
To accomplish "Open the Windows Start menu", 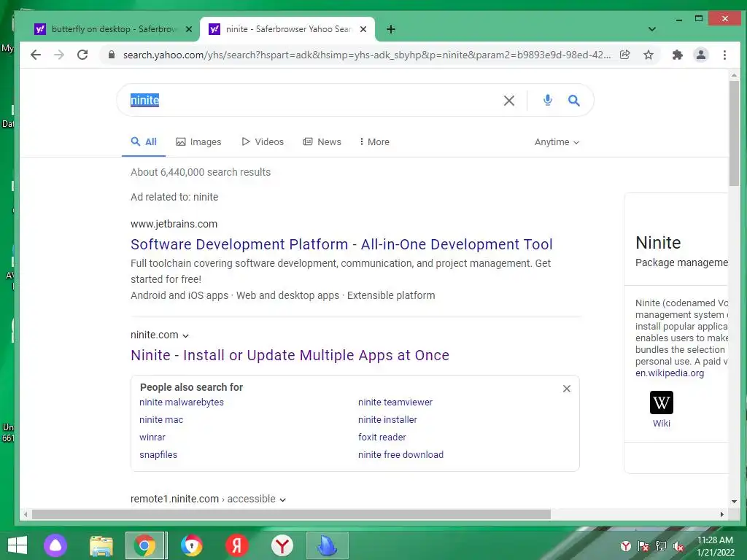I will (18, 545).
